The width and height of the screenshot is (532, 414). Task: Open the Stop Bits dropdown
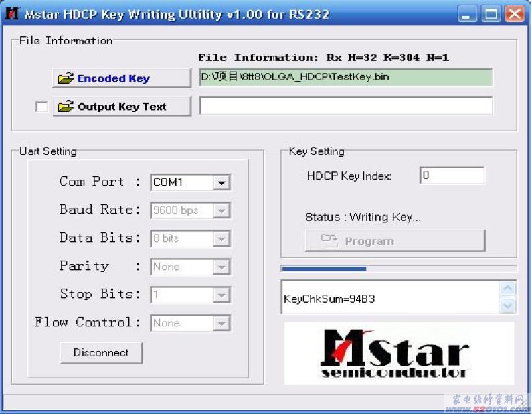coord(222,295)
